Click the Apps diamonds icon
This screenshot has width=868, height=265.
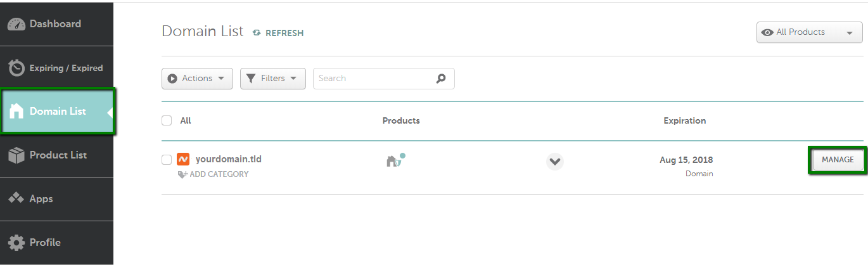[16, 198]
